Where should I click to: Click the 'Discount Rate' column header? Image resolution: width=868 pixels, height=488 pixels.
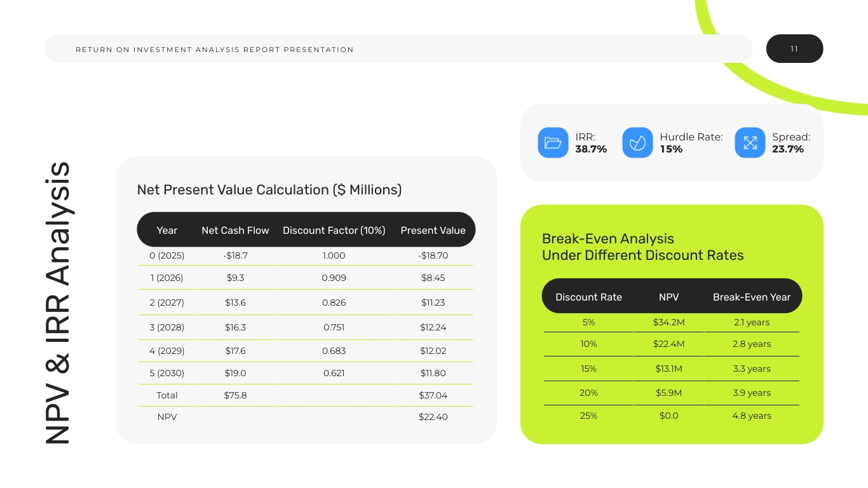click(588, 297)
